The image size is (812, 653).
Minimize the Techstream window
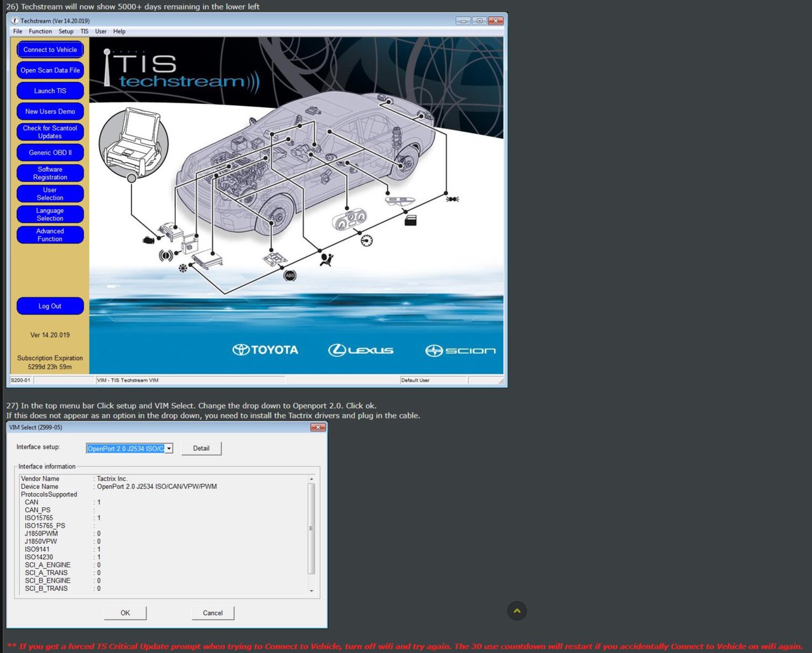pyautogui.click(x=464, y=21)
